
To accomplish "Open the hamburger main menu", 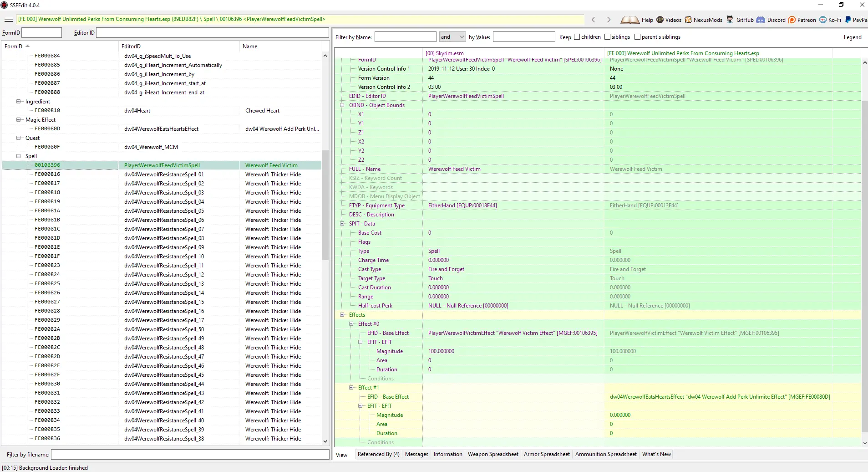I will click(x=8, y=20).
